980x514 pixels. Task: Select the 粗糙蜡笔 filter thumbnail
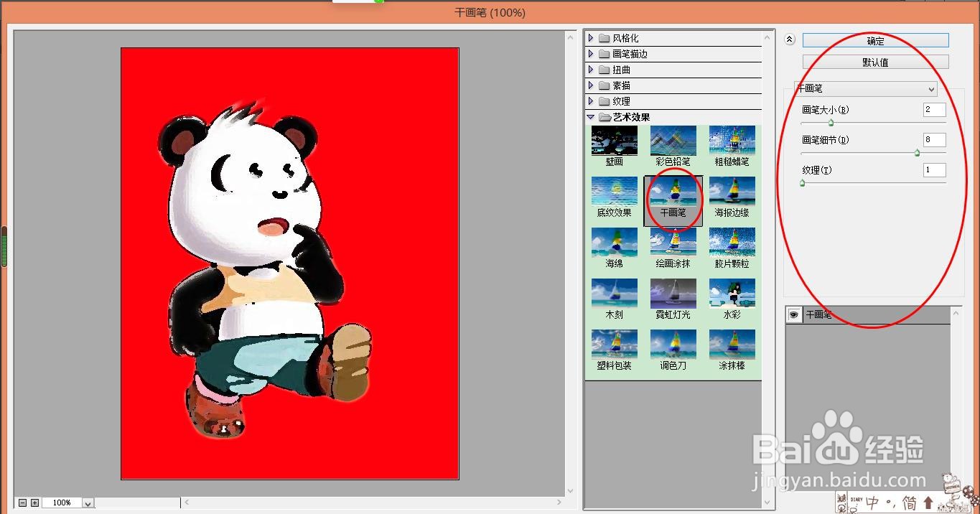pyautogui.click(x=732, y=141)
